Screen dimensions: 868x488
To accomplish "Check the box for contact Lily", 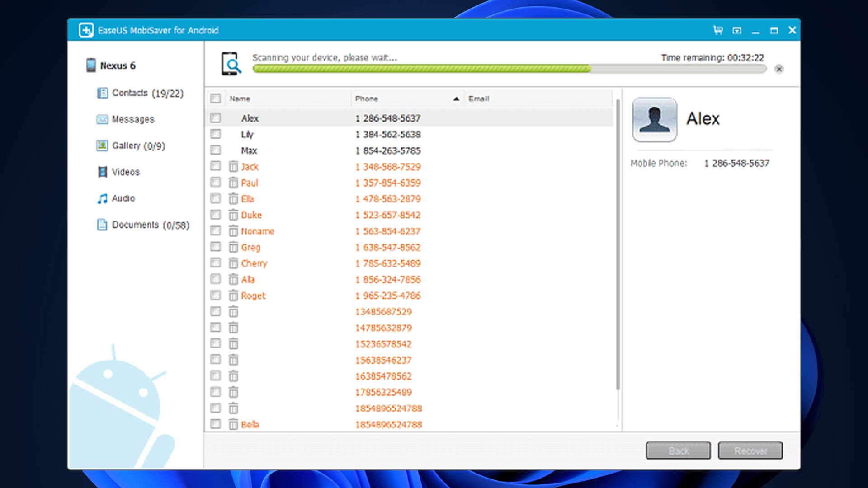I will coord(216,134).
